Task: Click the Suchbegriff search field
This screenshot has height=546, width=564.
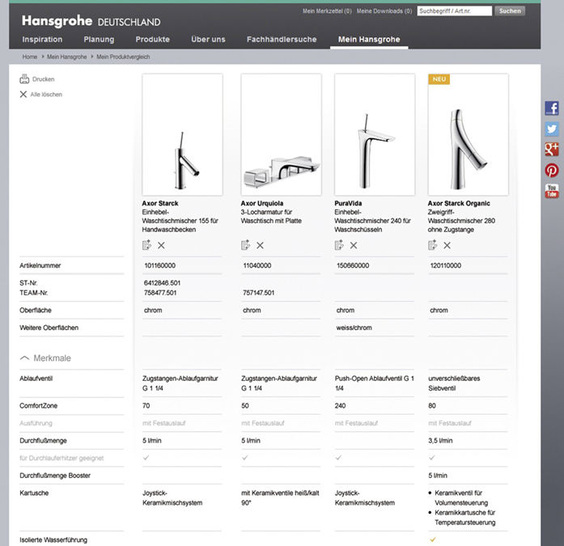Action: [455, 11]
